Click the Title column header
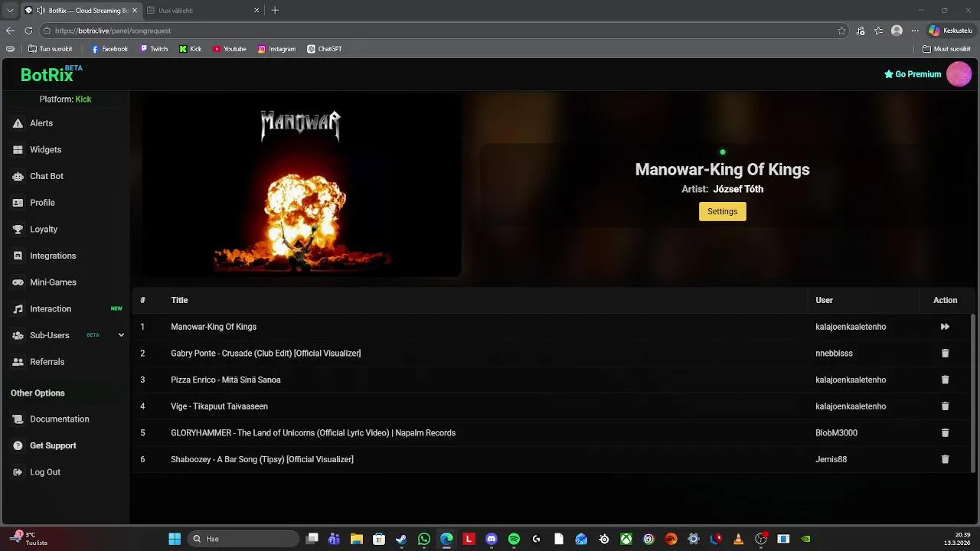 tap(179, 300)
